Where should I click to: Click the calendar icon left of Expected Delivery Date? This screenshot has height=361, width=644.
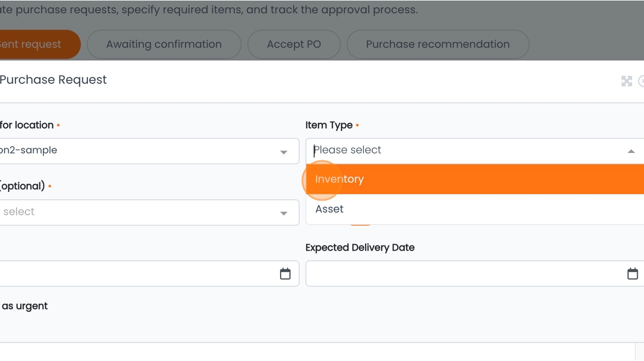pyautogui.click(x=285, y=274)
